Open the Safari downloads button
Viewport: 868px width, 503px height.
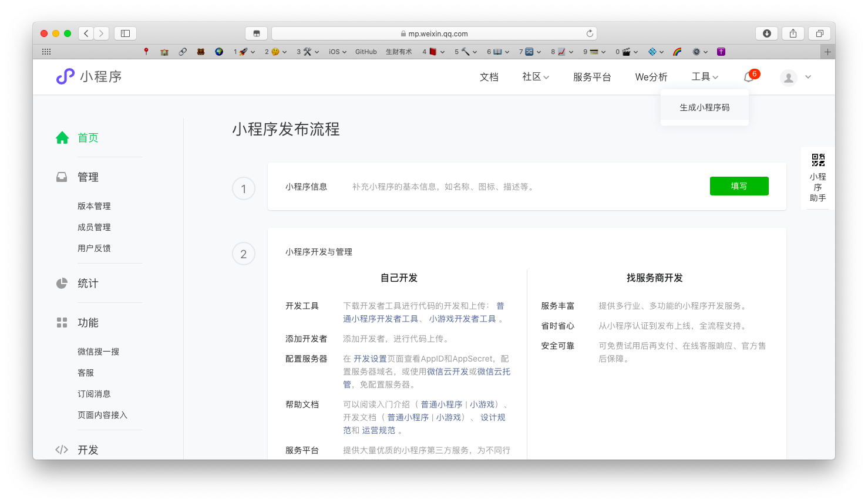tap(766, 33)
